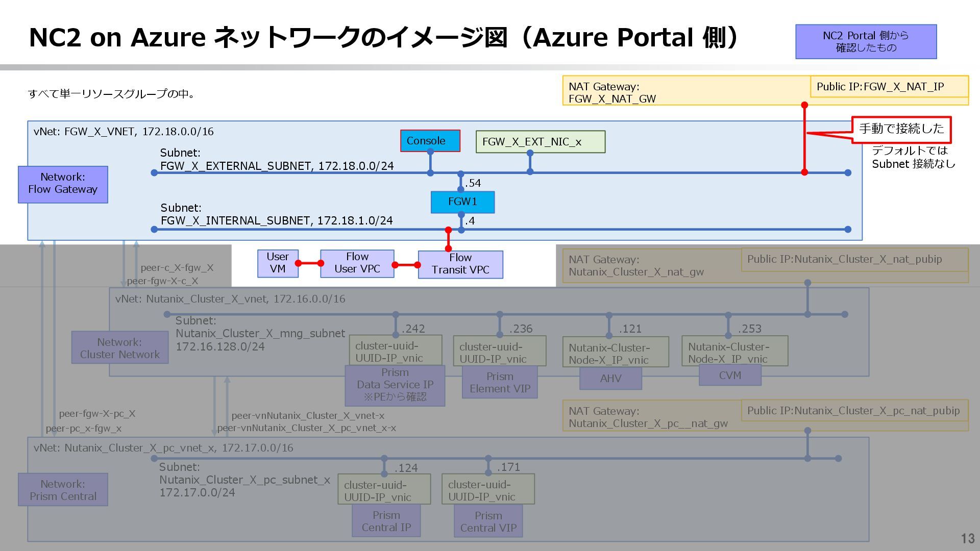Screen dimensions: 980x551
Task: Click the .4 address label
Action: (x=470, y=221)
